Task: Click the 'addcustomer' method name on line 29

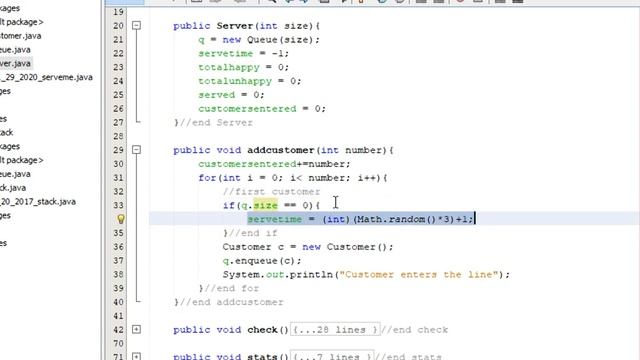Action: tap(280, 150)
